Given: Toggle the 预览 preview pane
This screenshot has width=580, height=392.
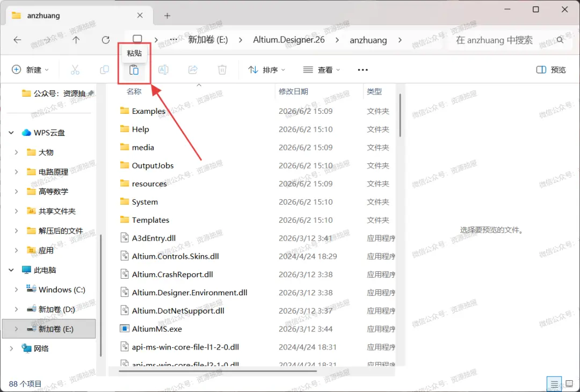Looking at the screenshot, I should 551,69.
